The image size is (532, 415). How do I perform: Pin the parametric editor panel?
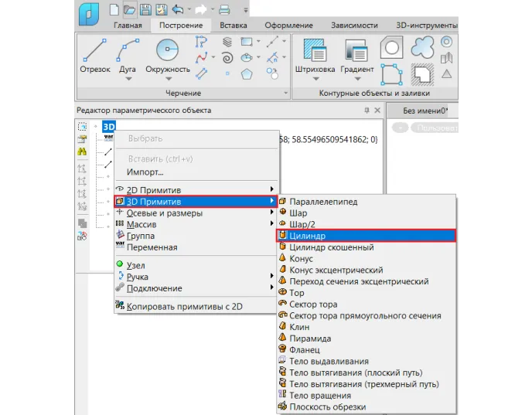pos(367,111)
